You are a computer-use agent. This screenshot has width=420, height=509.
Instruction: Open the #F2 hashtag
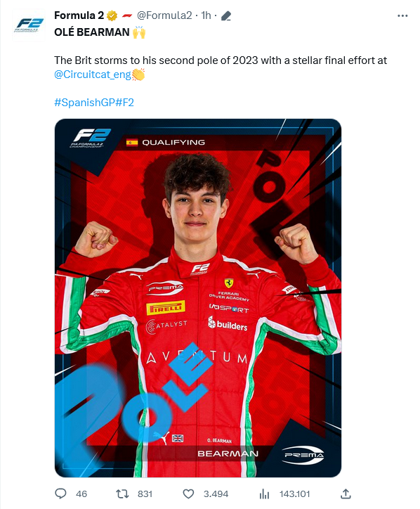click(x=124, y=103)
